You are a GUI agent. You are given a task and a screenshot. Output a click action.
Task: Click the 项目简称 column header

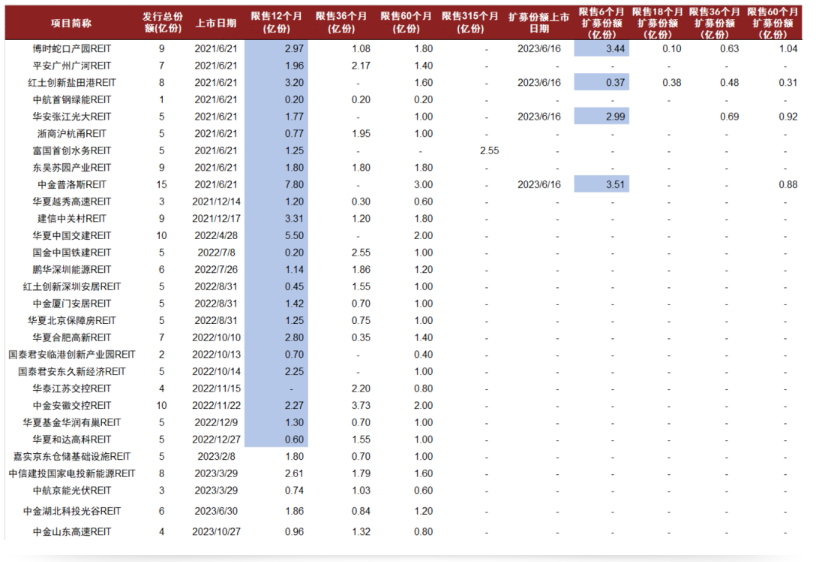coord(71,23)
